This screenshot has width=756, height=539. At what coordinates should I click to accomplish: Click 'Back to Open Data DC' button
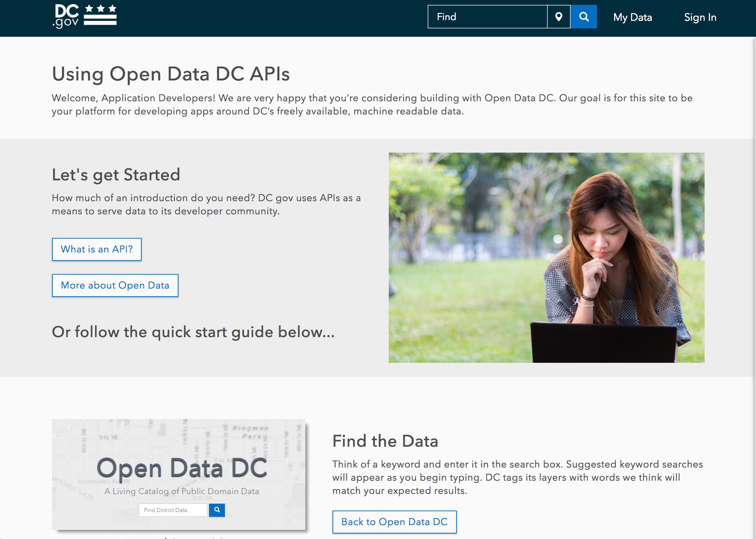tap(394, 522)
